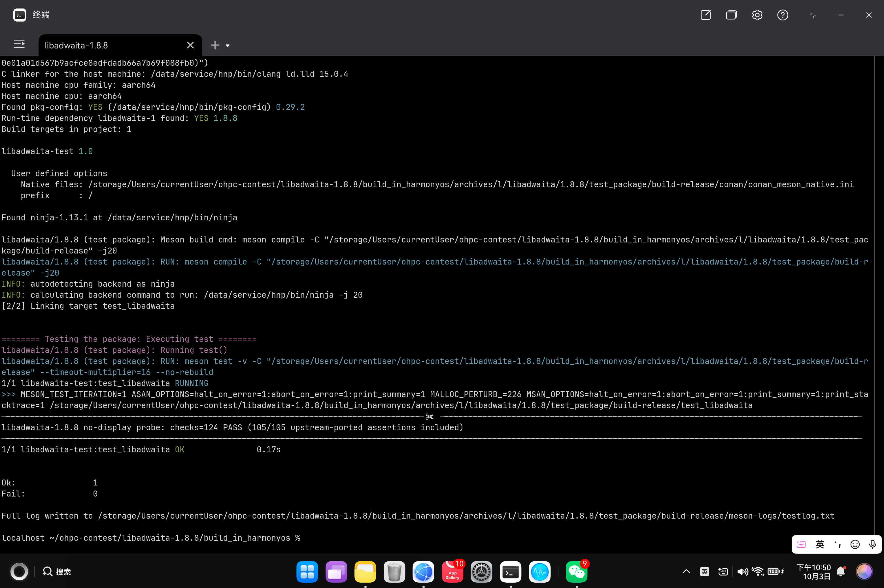Open system Settings in dock
Viewport: 884px width, 588px height.
pyautogui.click(x=482, y=572)
